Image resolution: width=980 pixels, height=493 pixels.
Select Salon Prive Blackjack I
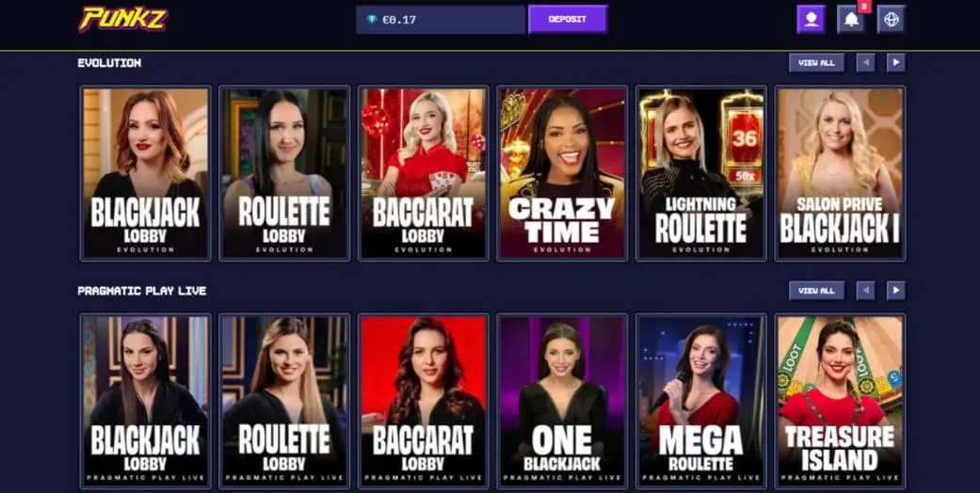tap(840, 173)
